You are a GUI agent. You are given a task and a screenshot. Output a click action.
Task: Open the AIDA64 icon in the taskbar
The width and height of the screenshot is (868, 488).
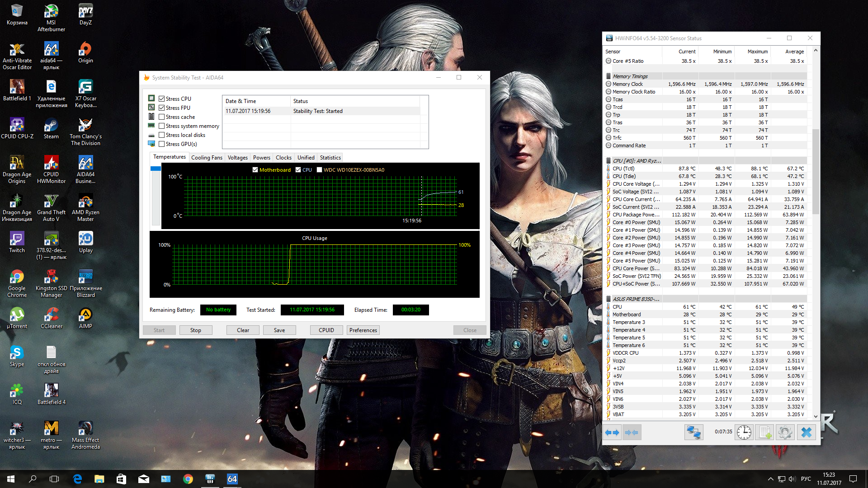click(x=232, y=479)
